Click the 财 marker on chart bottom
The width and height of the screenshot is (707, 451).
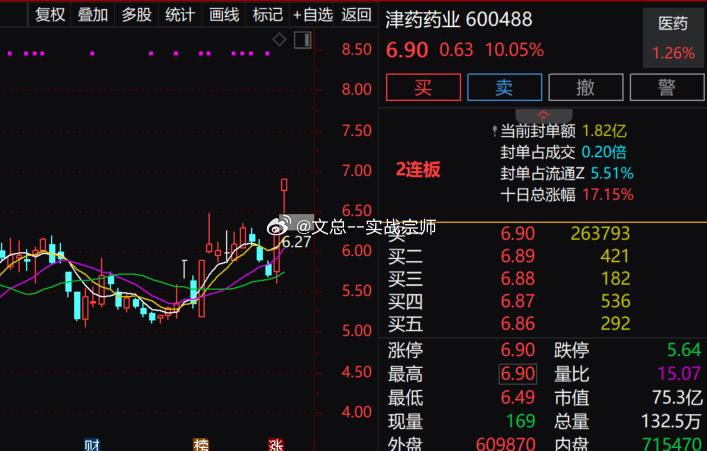[92, 445]
